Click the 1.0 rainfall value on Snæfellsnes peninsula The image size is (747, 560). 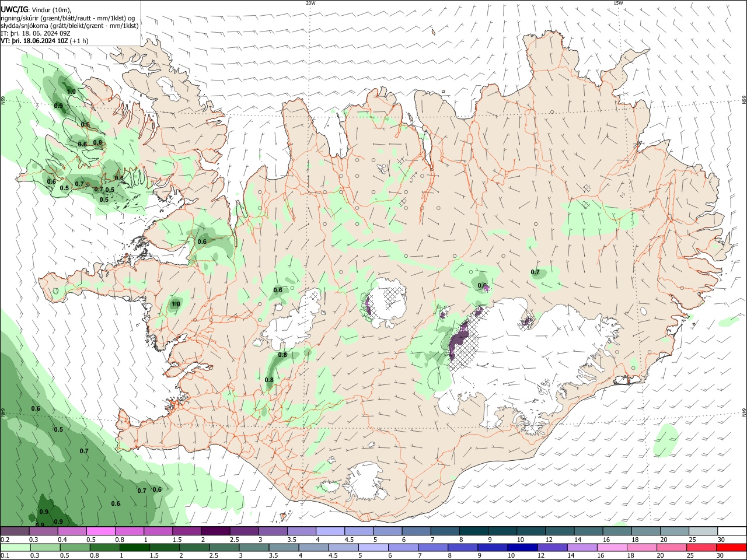(x=176, y=304)
